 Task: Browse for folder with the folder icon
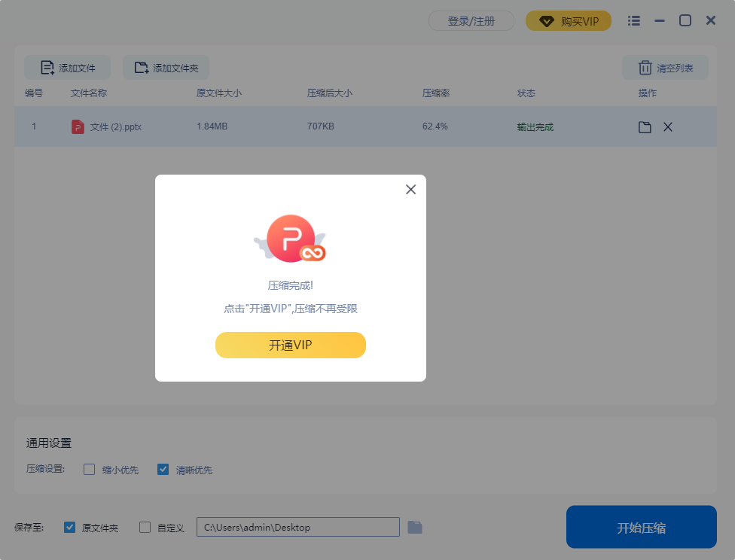pyautogui.click(x=415, y=527)
